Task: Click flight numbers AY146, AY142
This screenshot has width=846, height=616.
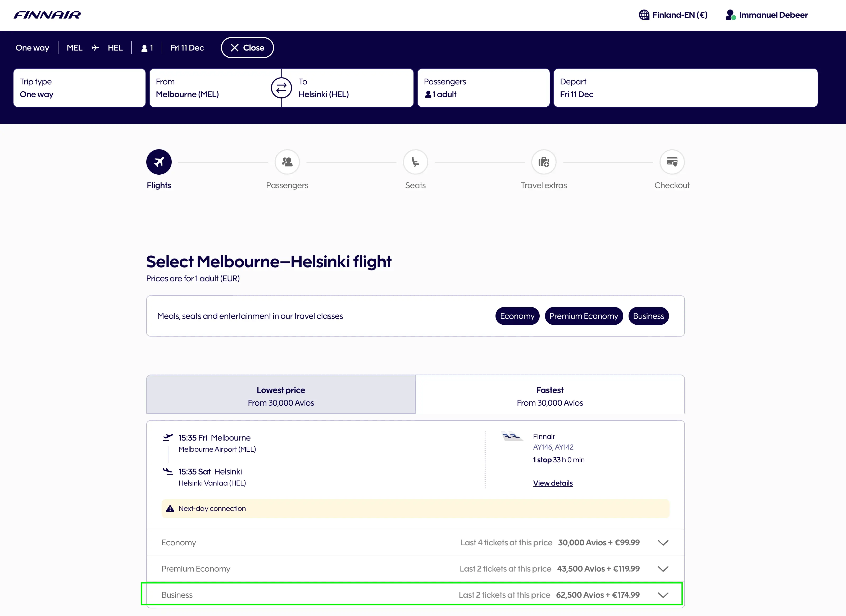Action: (x=553, y=447)
